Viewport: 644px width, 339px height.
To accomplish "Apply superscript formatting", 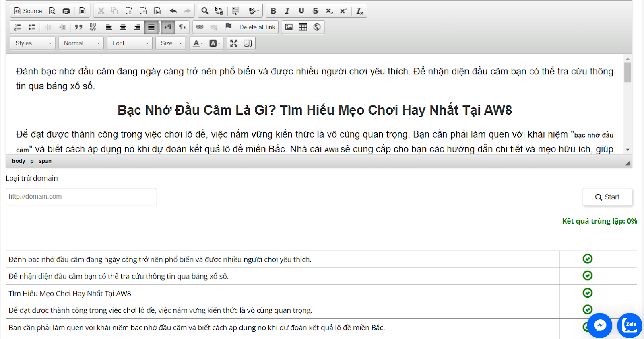I will (343, 11).
